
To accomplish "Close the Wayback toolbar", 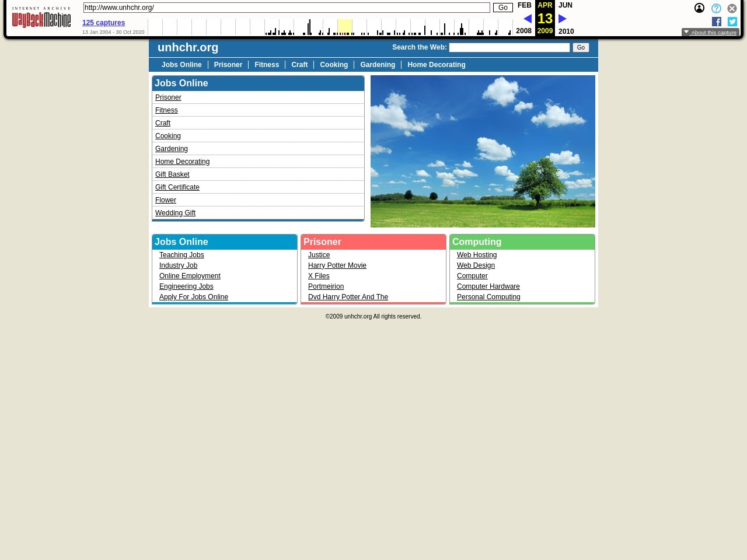I will (732, 8).
